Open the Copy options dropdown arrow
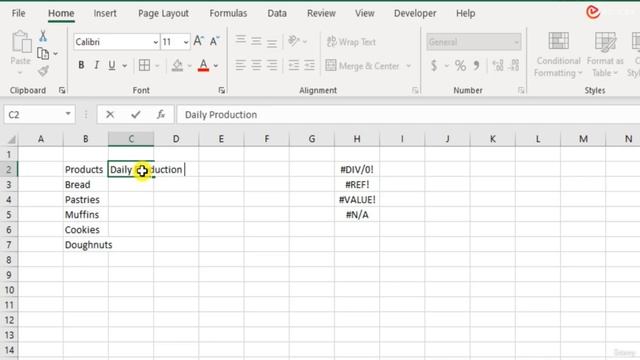640x360 pixels. click(x=56, y=54)
